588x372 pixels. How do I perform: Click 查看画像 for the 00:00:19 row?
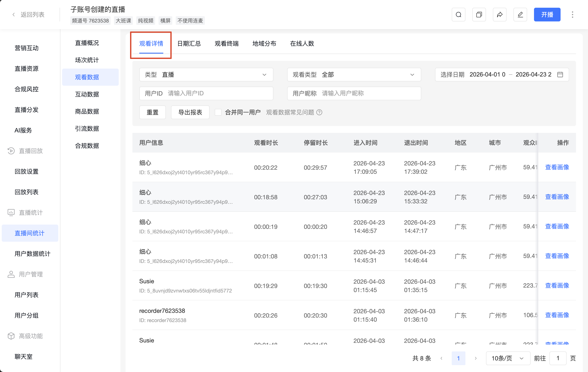click(557, 226)
